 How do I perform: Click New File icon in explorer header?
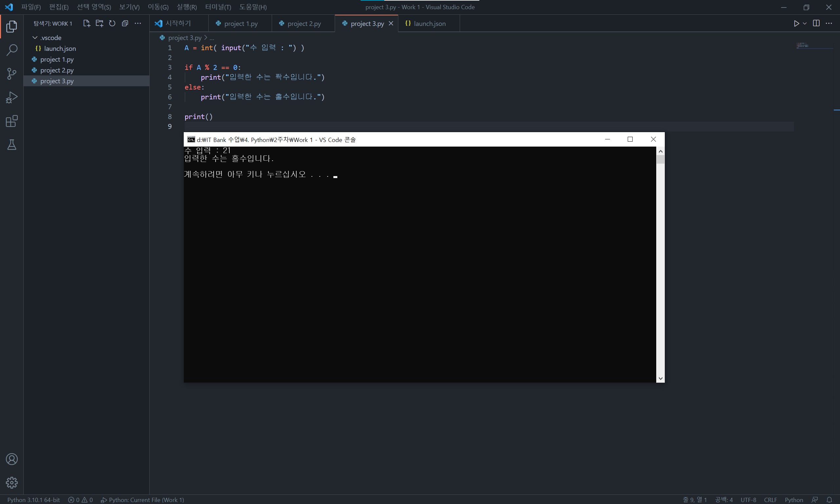click(x=86, y=23)
